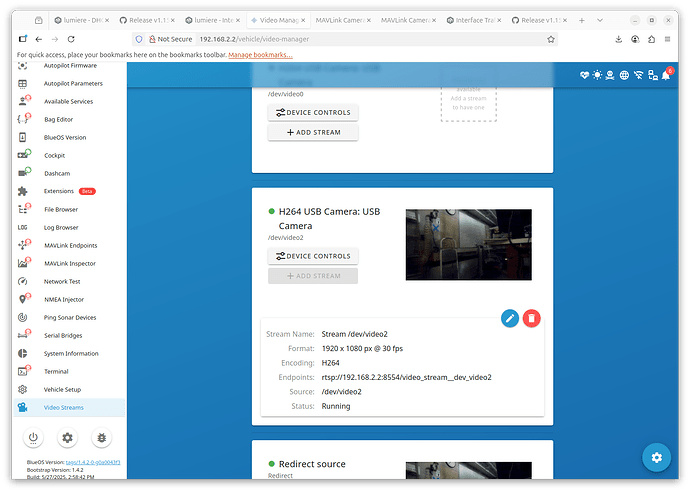Image resolution: width=690 pixels, height=491 pixels.
Task: Open Device Controls for /dev/video0
Action: point(313,113)
